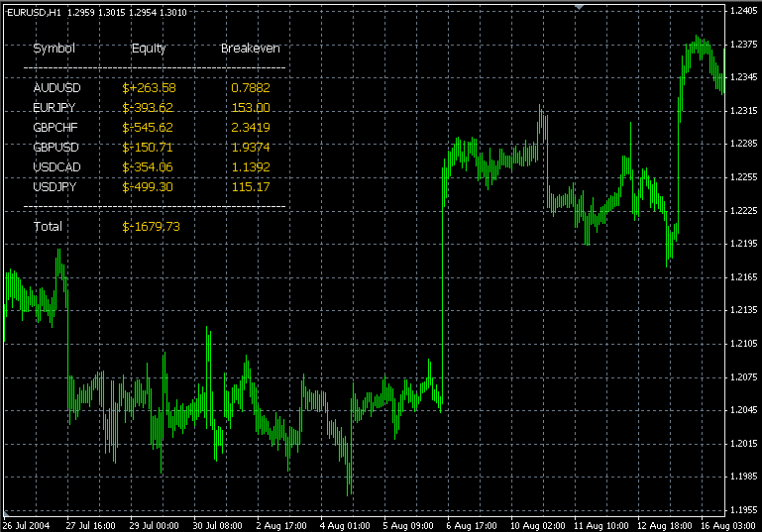
Task: Click the EURJPY equity value $-393.62
Action: [x=148, y=107]
